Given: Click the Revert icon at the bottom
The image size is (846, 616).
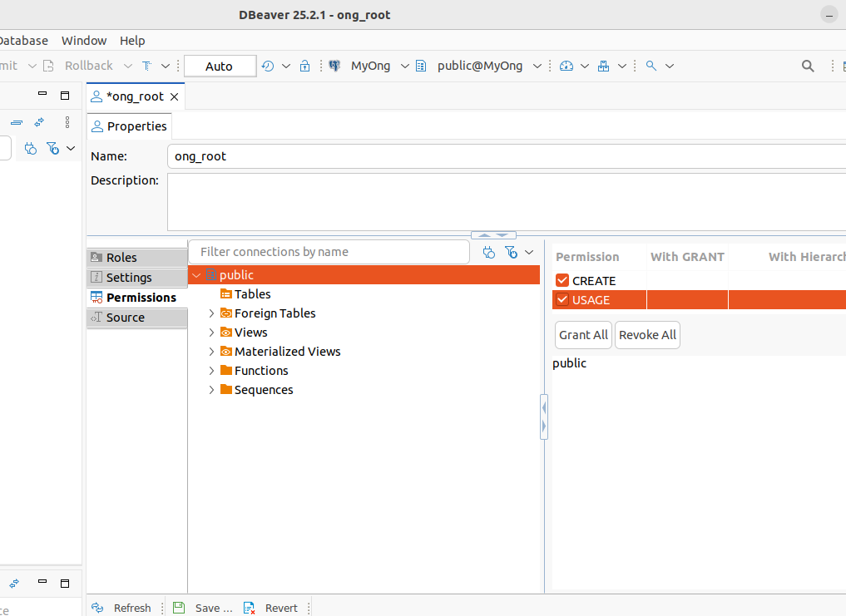Looking at the screenshot, I should click(249, 608).
